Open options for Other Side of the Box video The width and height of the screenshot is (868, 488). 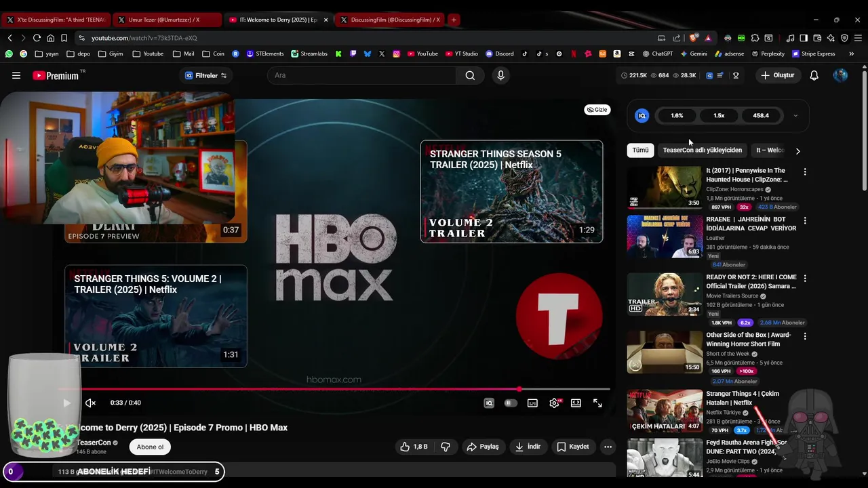coord(805,336)
